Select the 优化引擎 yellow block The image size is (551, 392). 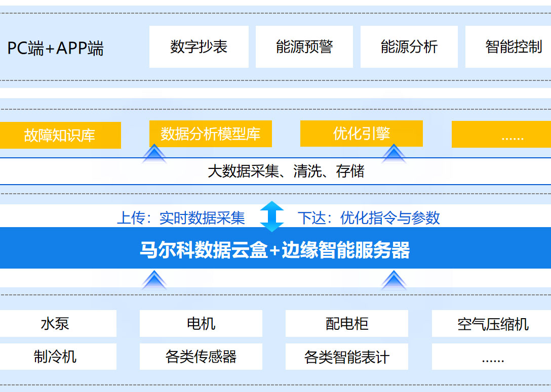(x=362, y=134)
